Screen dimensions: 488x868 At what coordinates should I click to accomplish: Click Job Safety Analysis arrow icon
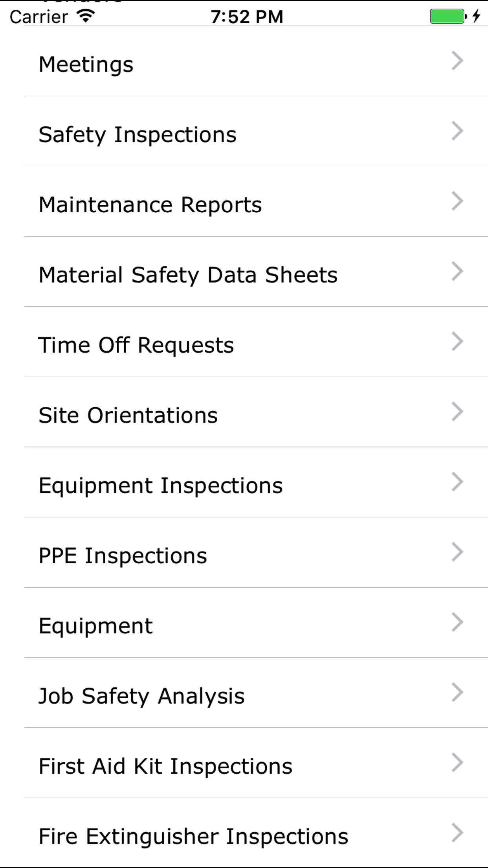(x=457, y=692)
